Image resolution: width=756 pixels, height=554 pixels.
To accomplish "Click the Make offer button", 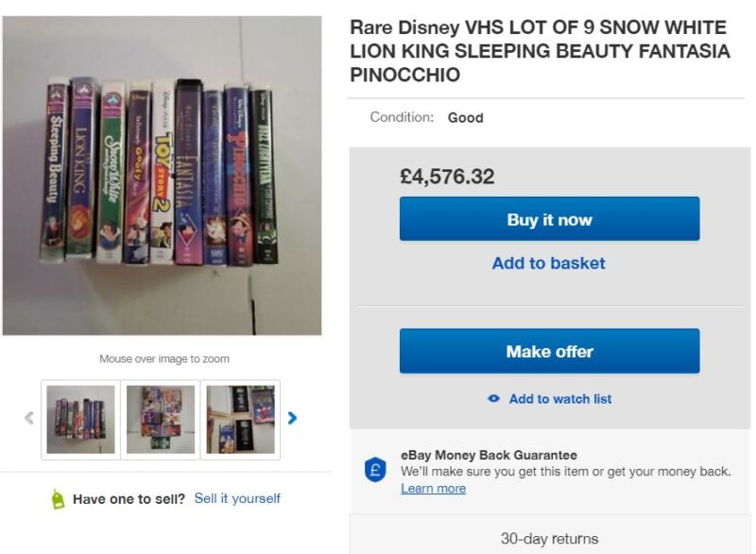I will 549,351.
